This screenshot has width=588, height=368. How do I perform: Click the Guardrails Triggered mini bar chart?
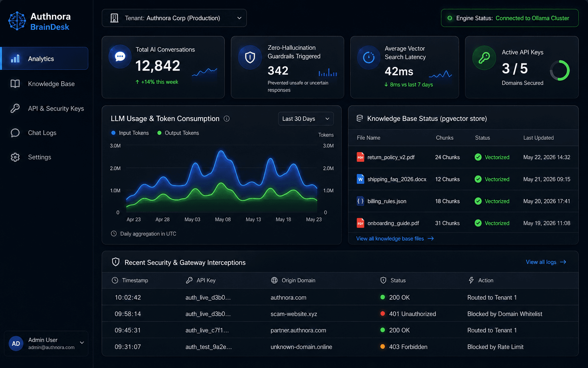328,72
